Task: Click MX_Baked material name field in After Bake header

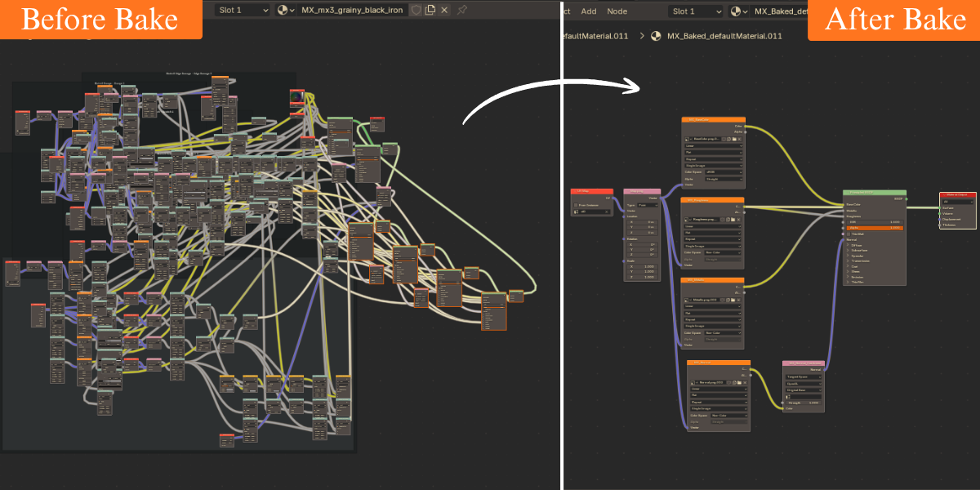Action: tap(780, 11)
